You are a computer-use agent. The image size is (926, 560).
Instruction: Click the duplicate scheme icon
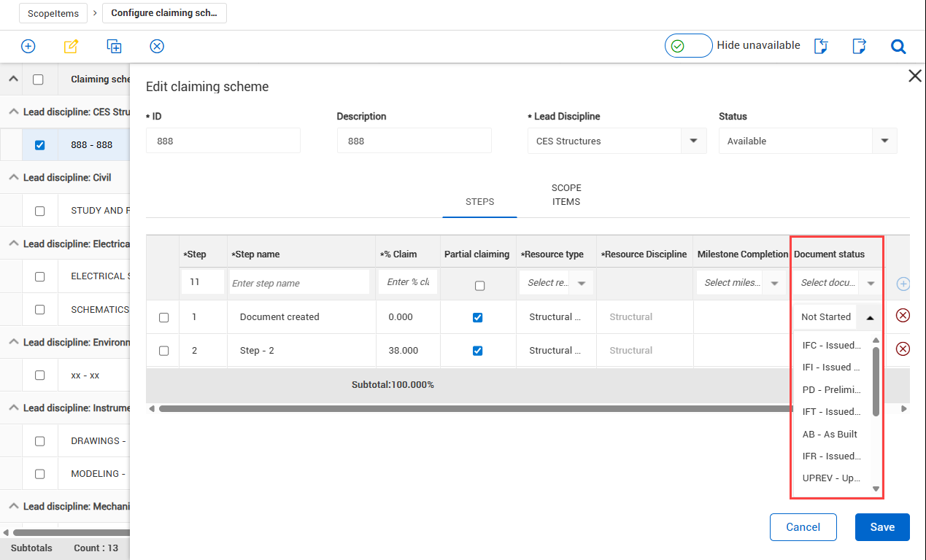click(114, 47)
